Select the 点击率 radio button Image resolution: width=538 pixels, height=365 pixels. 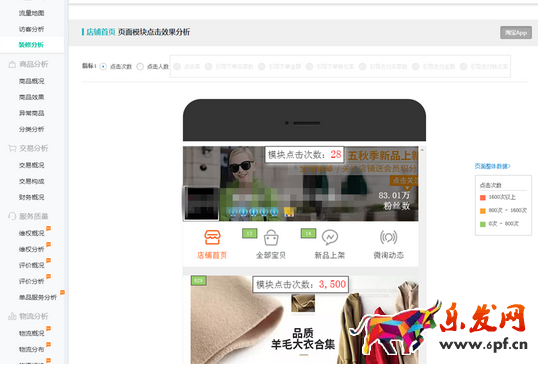coord(177,67)
